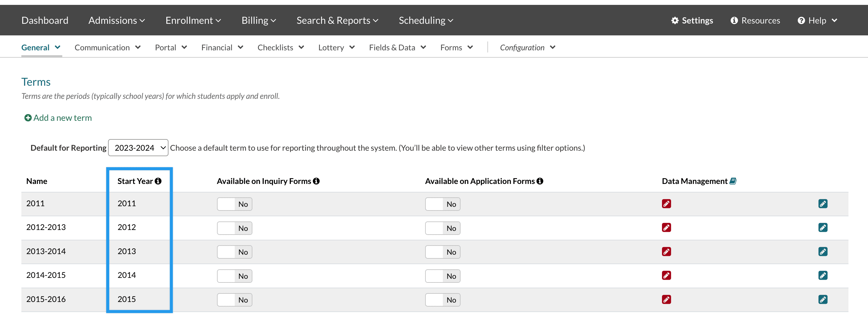Click the Start Year info icon
Screen dimensions: 868x316
(158, 181)
